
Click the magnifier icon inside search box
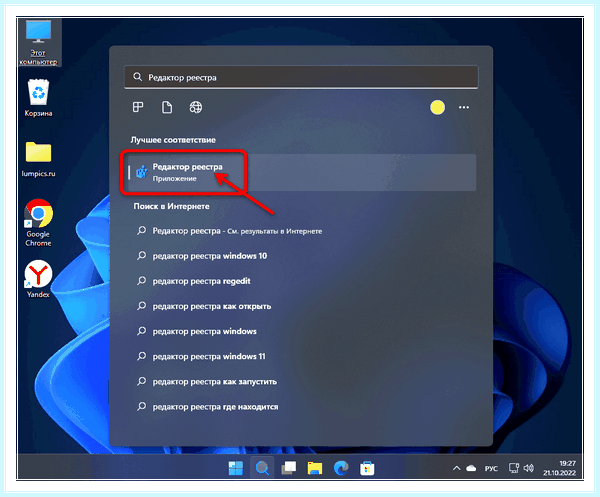[137, 77]
